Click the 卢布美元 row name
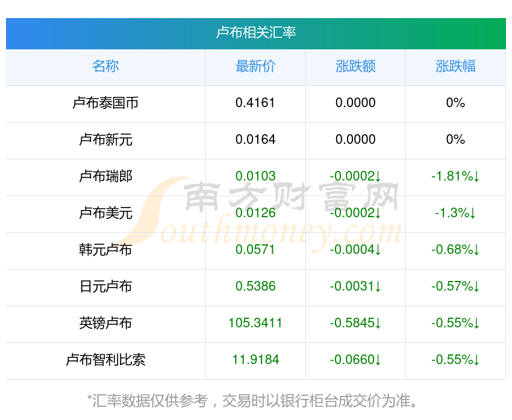This screenshot has width=512, height=420. (105, 213)
